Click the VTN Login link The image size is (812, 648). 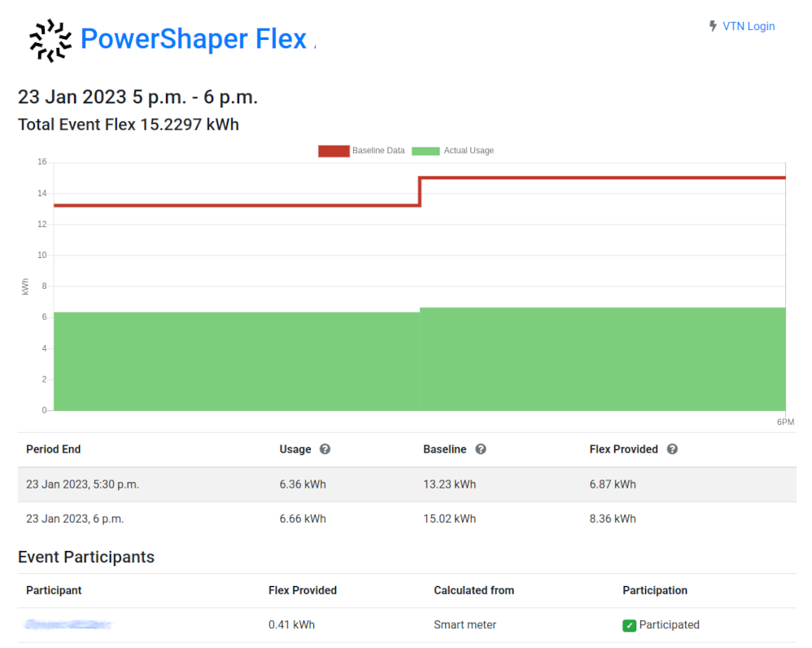click(x=749, y=26)
